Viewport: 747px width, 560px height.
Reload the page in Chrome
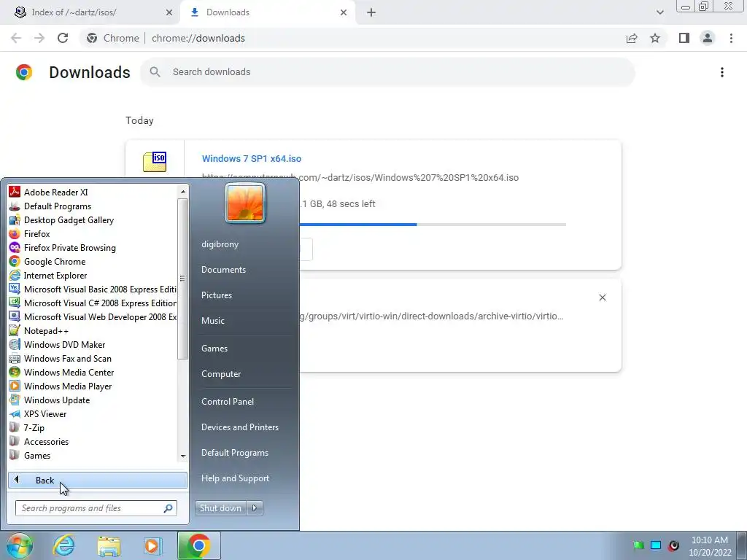click(63, 38)
